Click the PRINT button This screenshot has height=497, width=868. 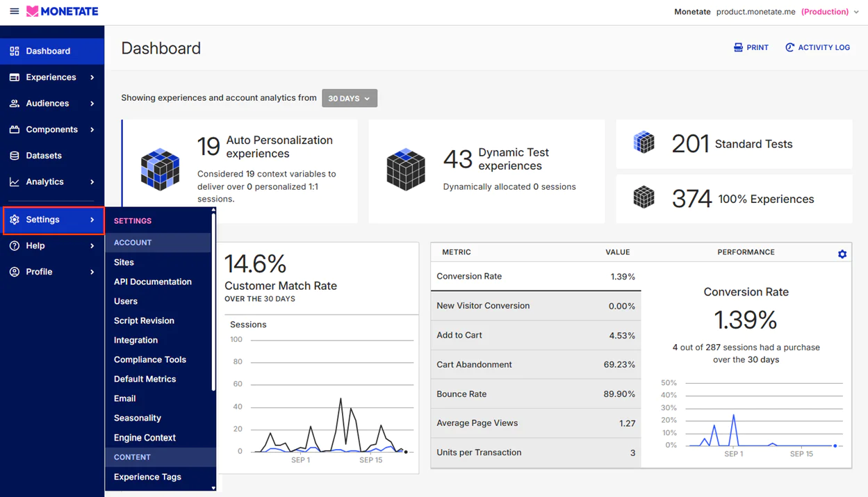tap(751, 47)
